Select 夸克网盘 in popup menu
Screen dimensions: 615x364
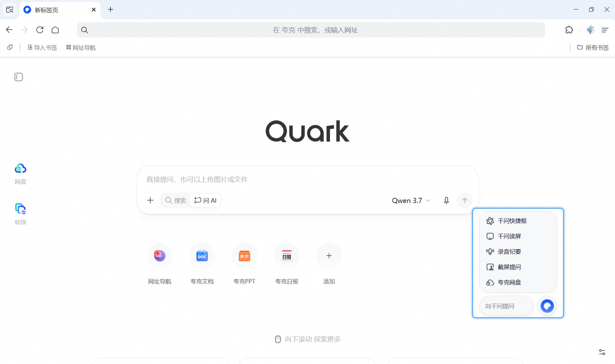point(518,283)
